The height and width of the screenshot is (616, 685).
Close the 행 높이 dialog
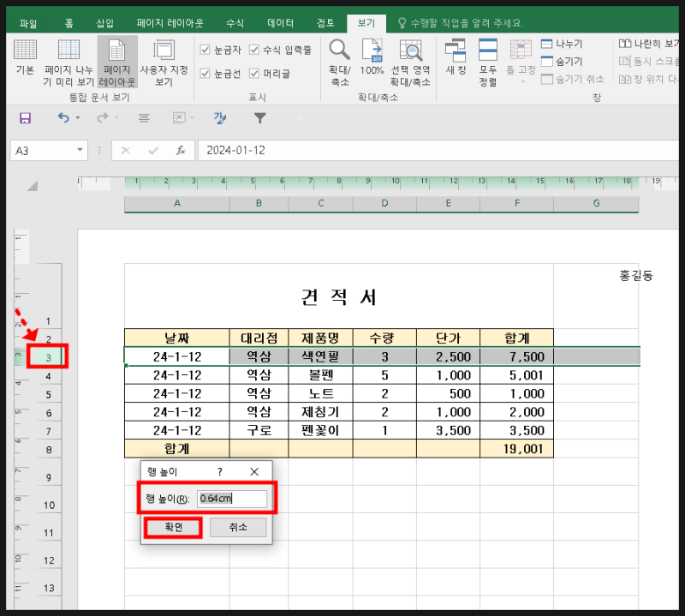(254, 472)
